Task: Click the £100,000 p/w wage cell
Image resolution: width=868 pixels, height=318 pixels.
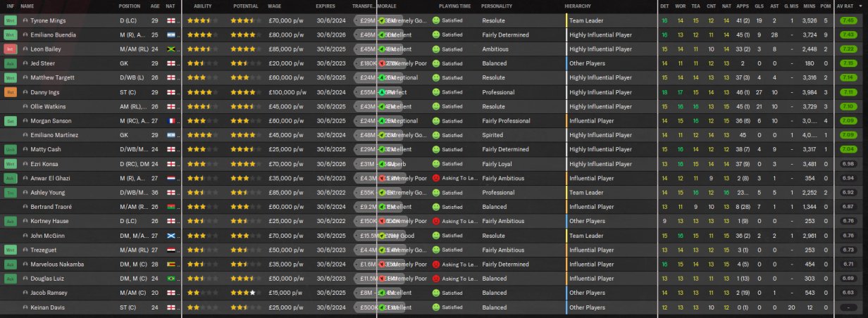Action: [x=287, y=92]
